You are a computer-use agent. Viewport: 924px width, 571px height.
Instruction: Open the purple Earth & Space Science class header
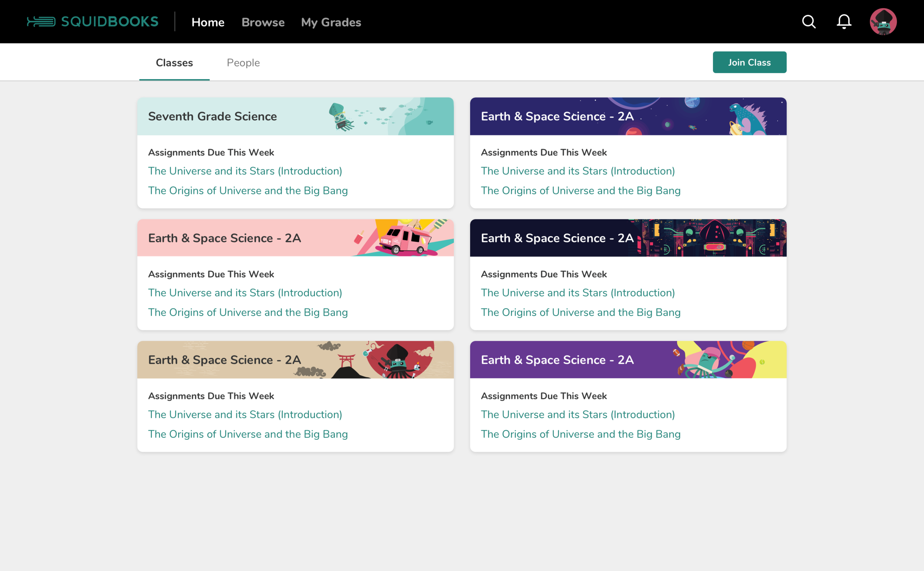click(x=557, y=360)
